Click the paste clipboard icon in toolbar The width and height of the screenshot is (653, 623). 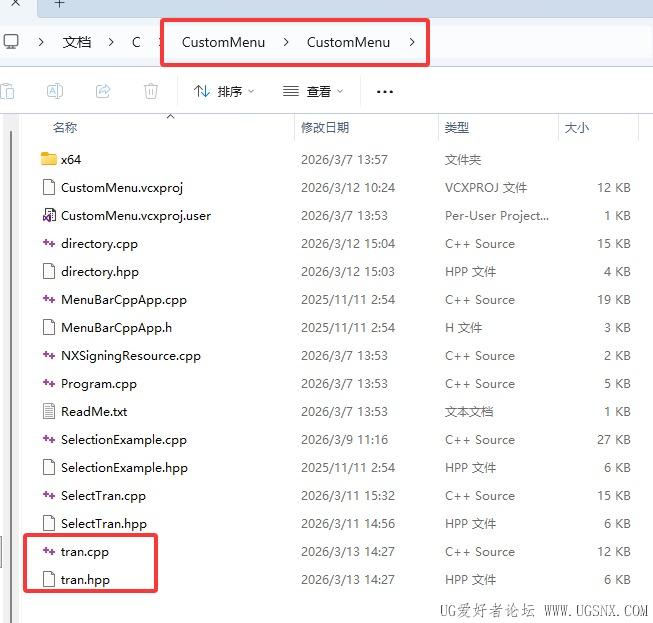[x=7, y=91]
